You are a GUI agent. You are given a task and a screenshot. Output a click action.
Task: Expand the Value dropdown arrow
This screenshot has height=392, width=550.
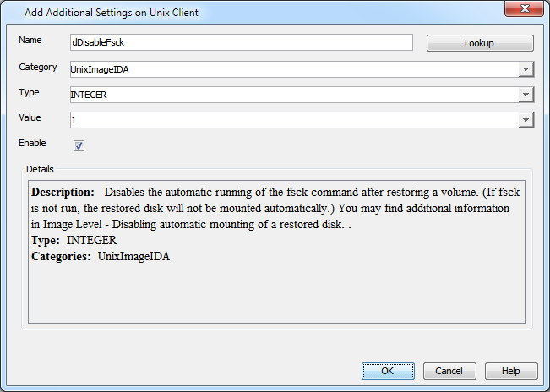tap(526, 120)
